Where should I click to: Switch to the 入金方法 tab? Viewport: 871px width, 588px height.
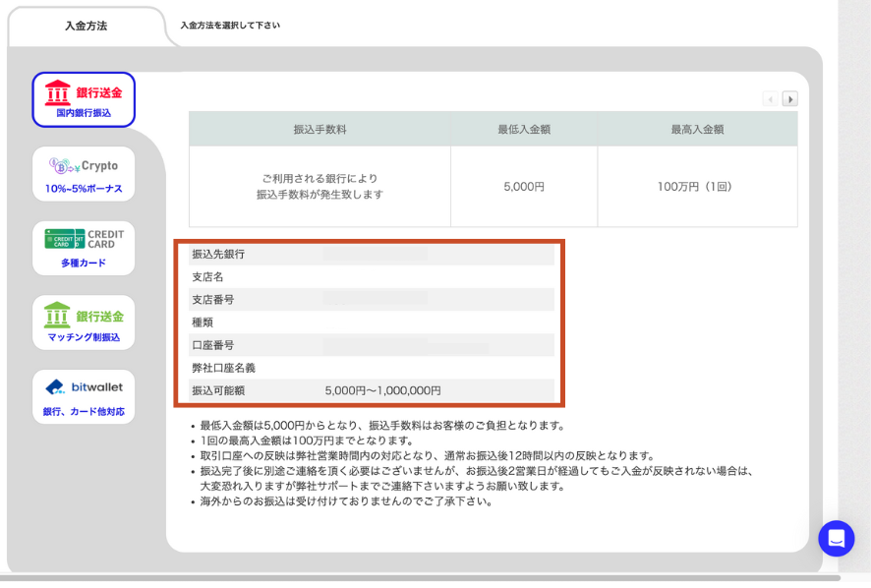[x=87, y=26]
